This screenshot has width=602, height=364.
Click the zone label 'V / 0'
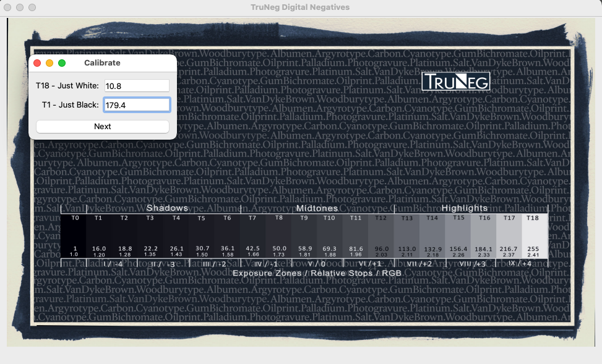coord(317,264)
